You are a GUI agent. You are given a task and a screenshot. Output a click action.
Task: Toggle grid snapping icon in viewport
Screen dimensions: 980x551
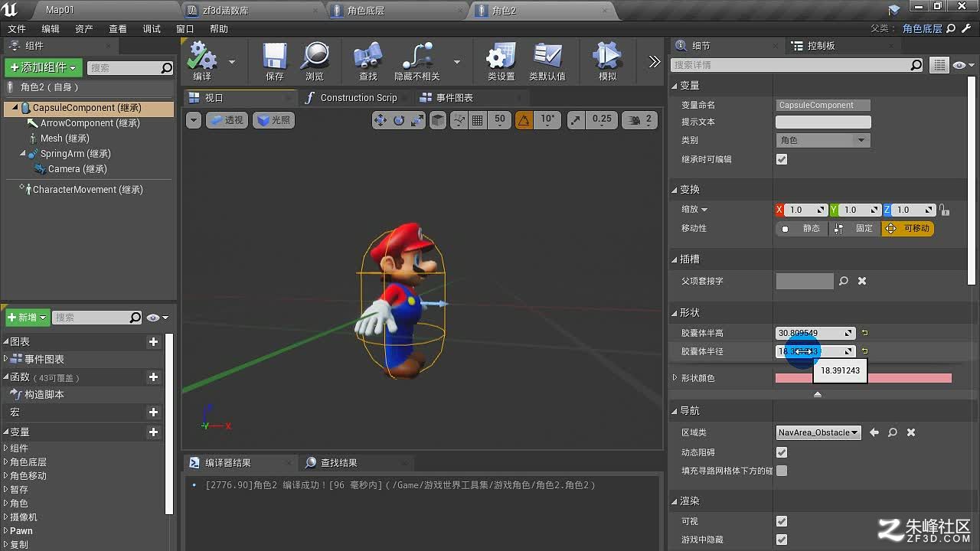point(478,120)
